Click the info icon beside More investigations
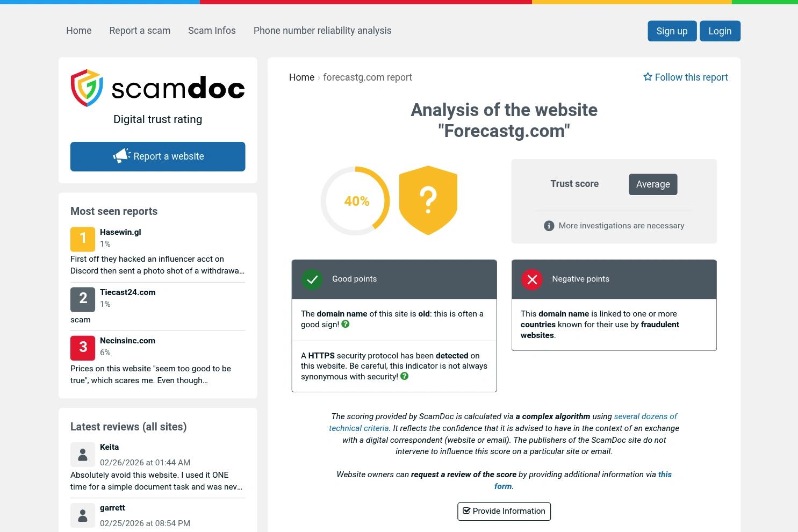This screenshot has height=532, width=798. [x=549, y=226]
